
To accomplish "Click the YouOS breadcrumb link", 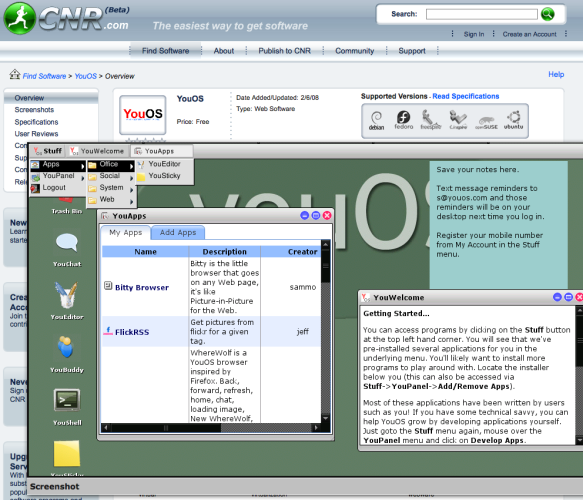I will click(x=86, y=76).
